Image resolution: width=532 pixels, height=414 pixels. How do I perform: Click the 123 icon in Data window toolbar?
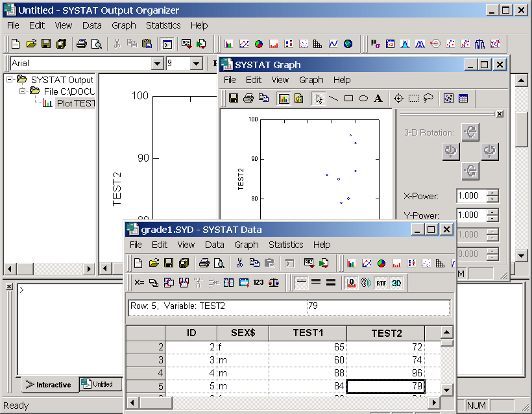pyautogui.click(x=258, y=283)
